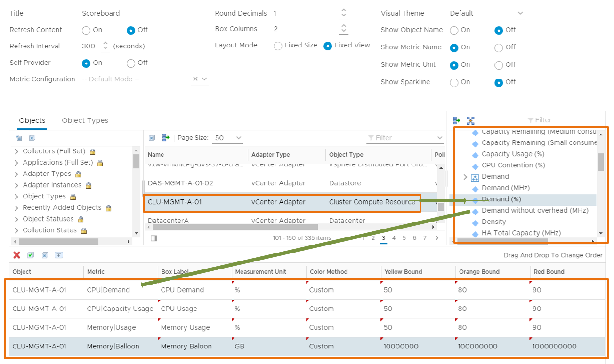Viewport: 614px width, 364px height.
Task: Expand the Object Types tree node
Action: pyautogui.click(x=17, y=197)
